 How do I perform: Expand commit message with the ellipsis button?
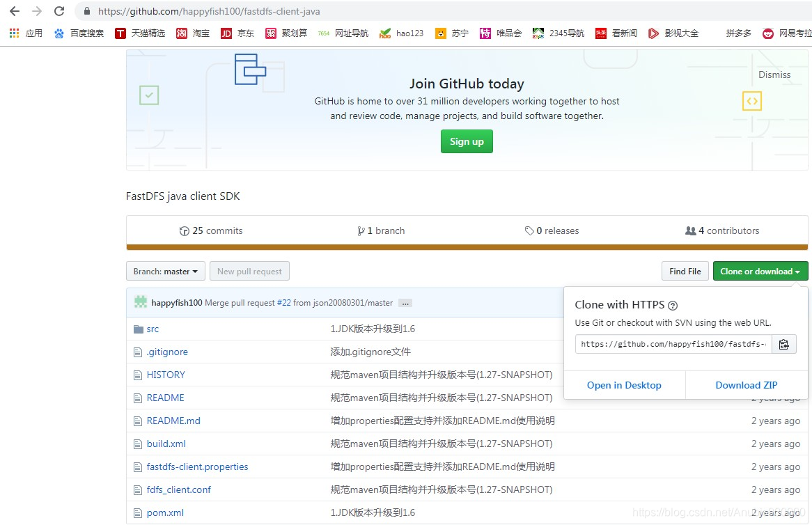tap(406, 303)
